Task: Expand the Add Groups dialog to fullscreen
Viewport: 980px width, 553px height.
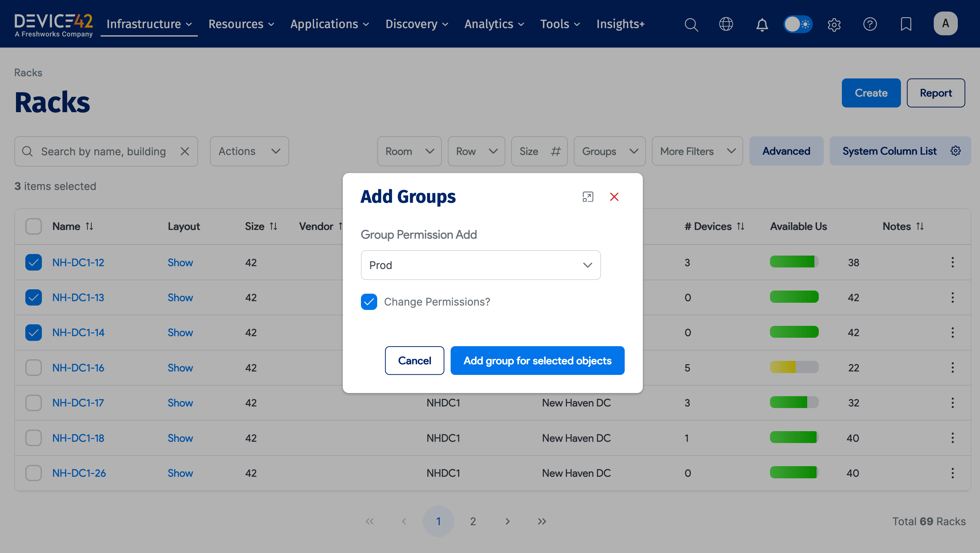Action: click(588, 197)
